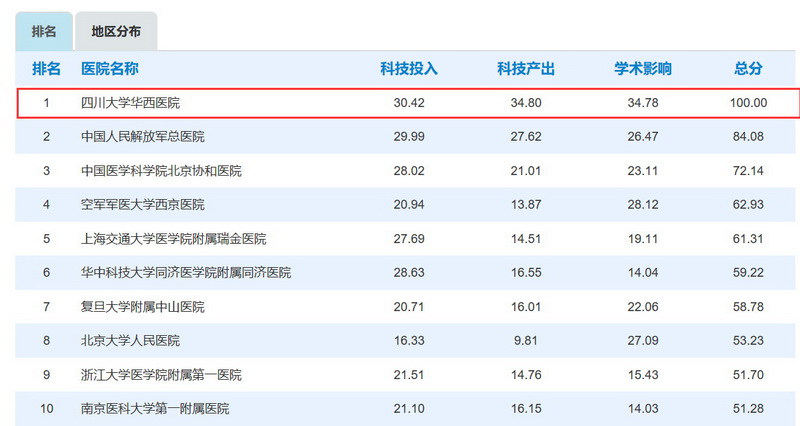
Task: Click total score 58.78
Action: coord(748,307)
